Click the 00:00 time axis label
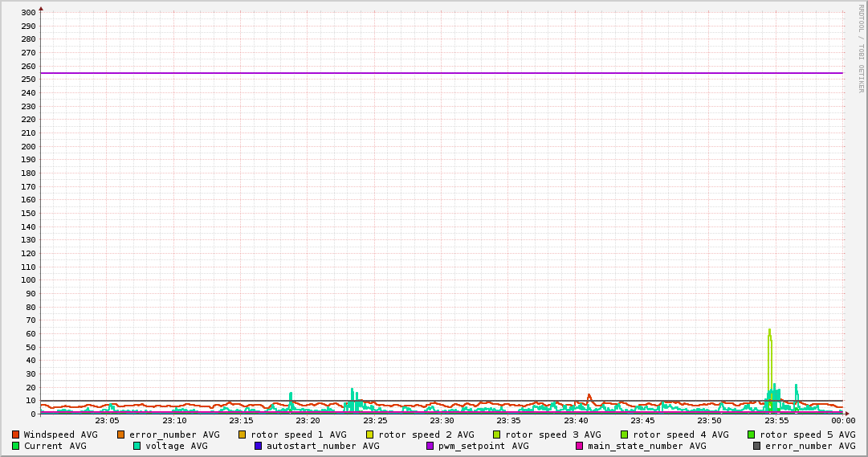Viewport: 868px width, 457px height. [x=842, y=421]
